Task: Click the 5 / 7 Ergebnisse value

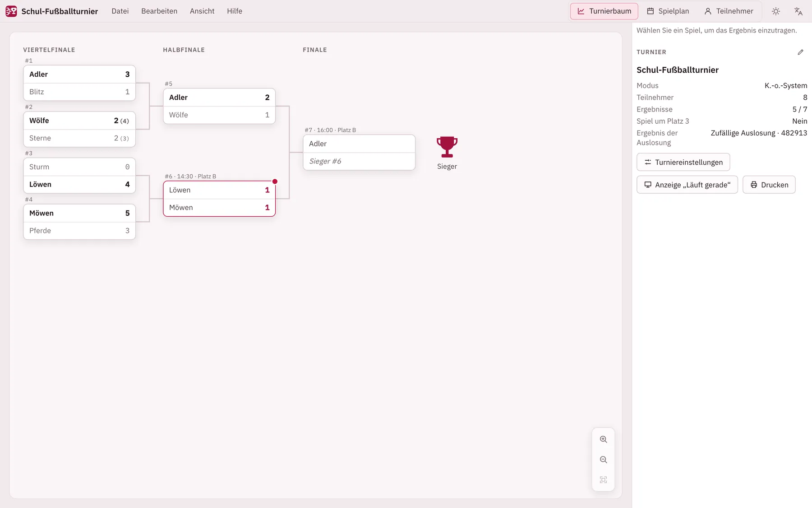Action: point(800,109)
